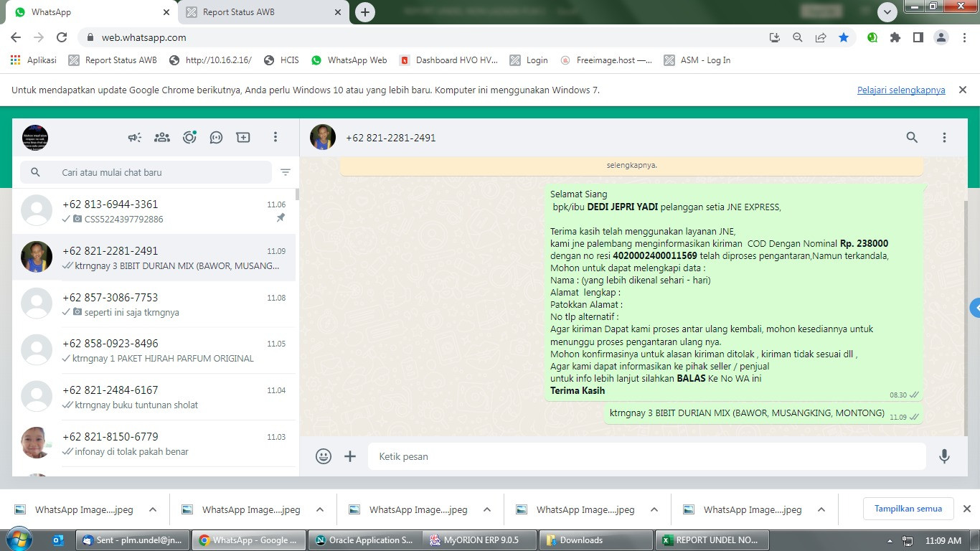Open a new browser tab

click(x=365, y=12)
